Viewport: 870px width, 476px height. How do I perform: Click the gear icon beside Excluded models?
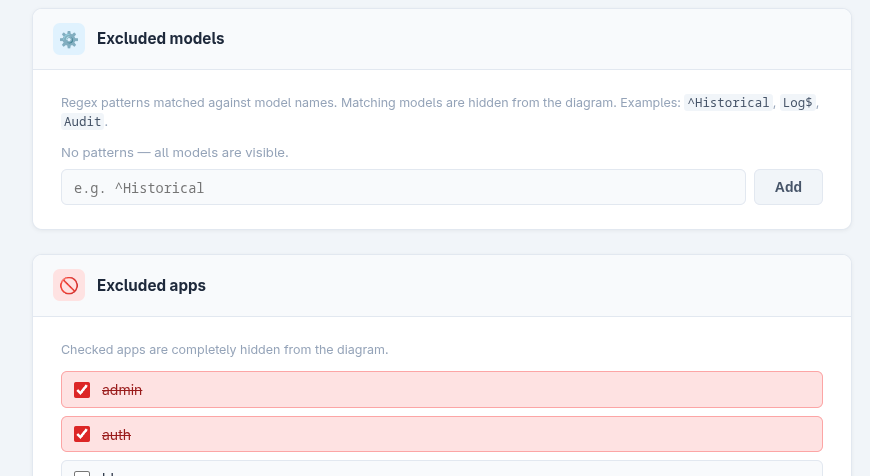tap(69, 39)
